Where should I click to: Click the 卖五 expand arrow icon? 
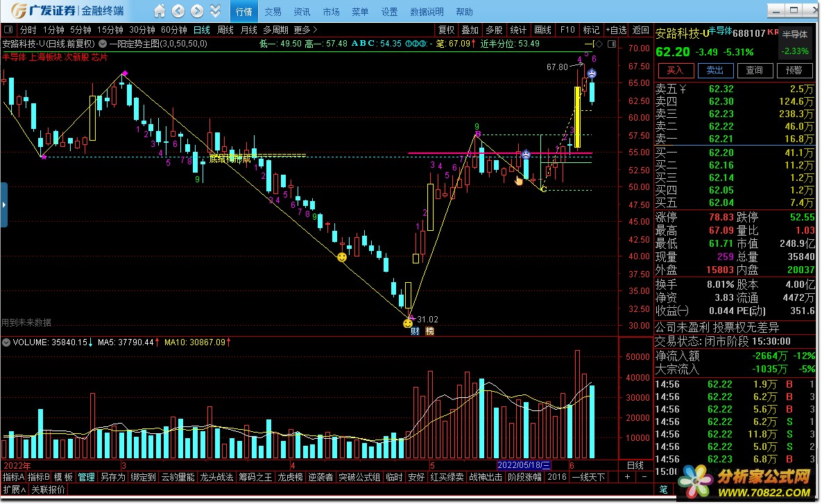click(683, 89)
